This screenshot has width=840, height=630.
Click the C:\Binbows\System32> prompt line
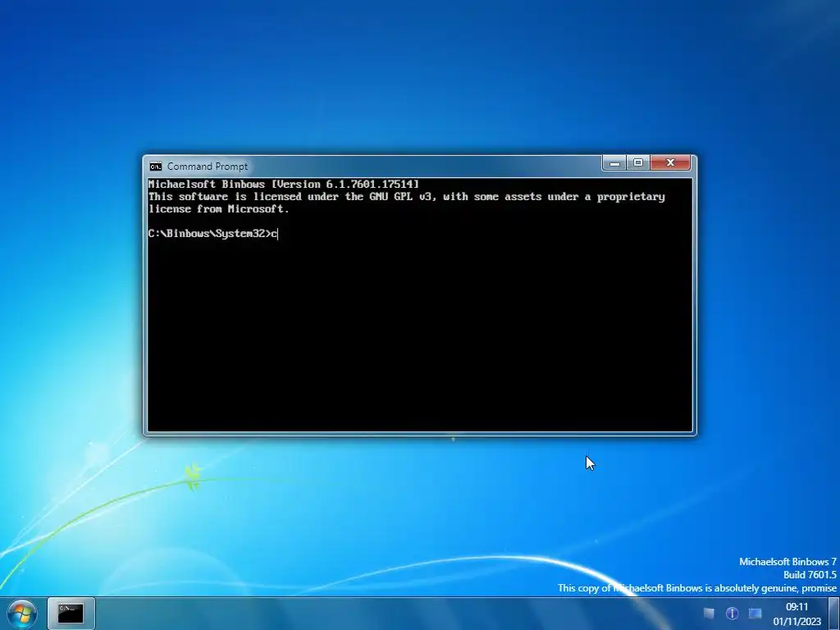(x=212, y=234)
